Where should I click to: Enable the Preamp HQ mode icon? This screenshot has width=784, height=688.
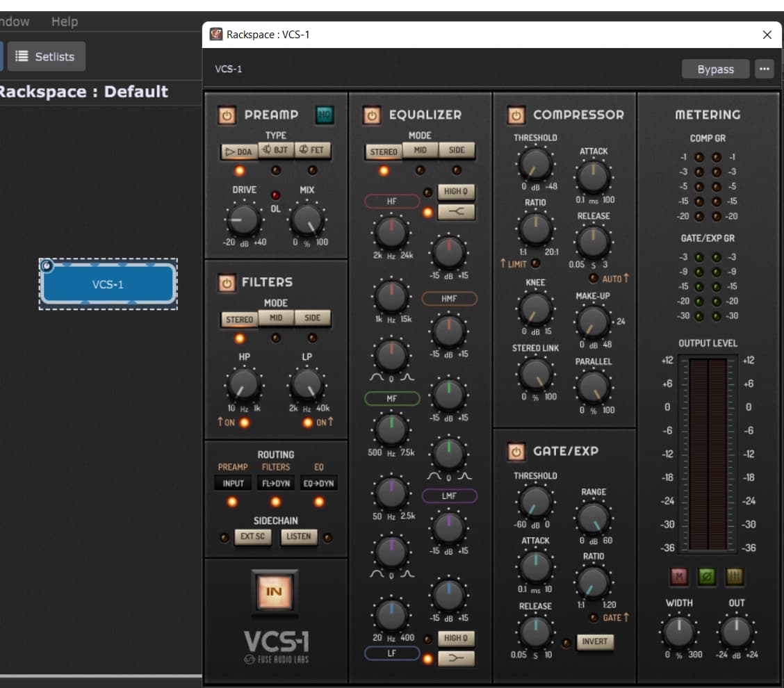pos(325,115)
